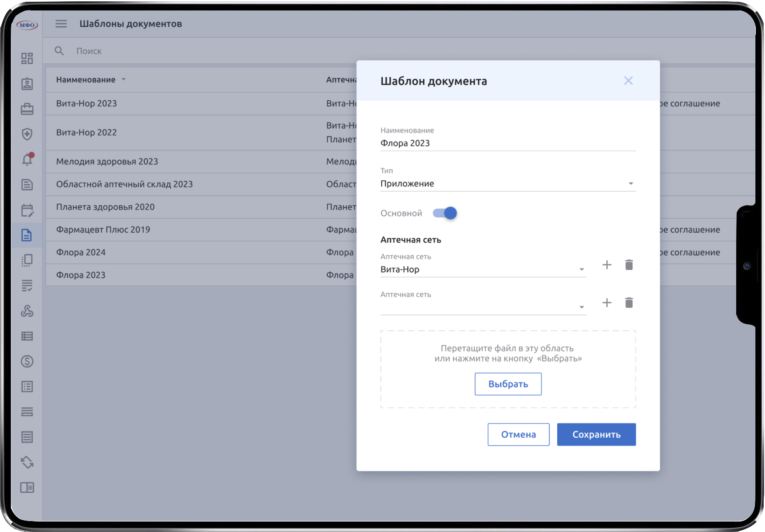The height and width of the screenshot is (532, 765).
Task: Toggle the Основной switch off
Action: (x=444, y=213)
